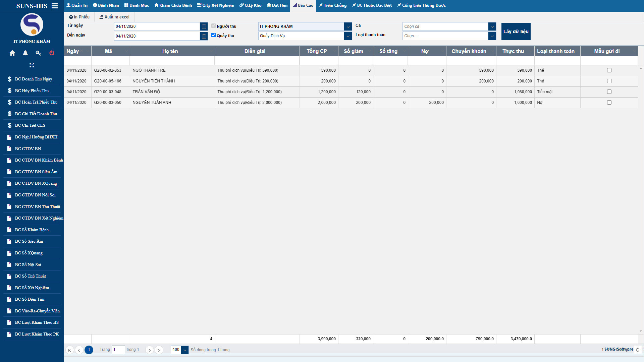Check Mẫu gửi đi for NGÔ THÀNH TRE
644x362 pixels.
(x=609, y=70)
